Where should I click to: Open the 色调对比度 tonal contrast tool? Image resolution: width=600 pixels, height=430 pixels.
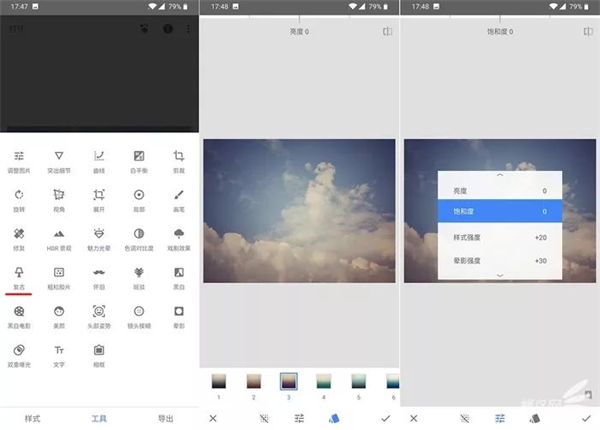click(139, 240)
